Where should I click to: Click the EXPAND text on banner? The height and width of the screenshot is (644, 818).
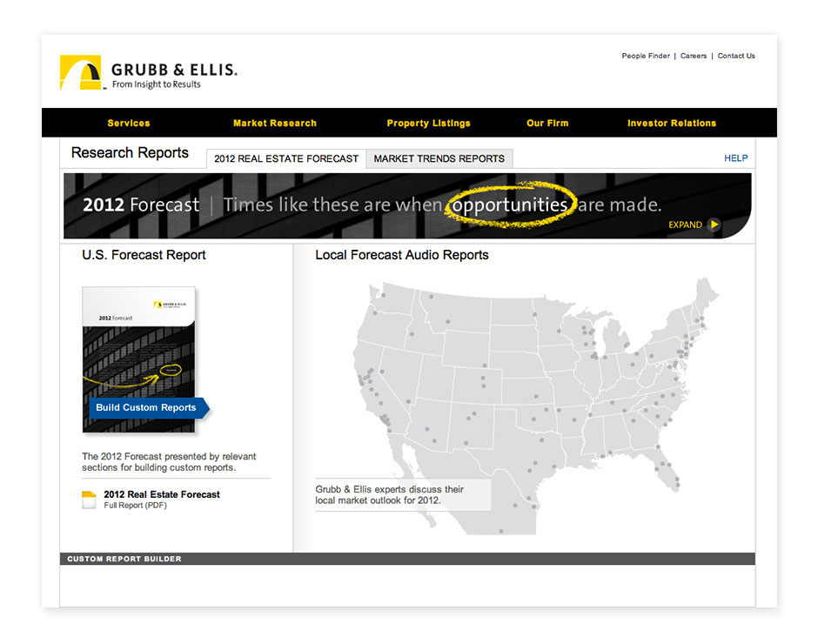pos(685,225)
